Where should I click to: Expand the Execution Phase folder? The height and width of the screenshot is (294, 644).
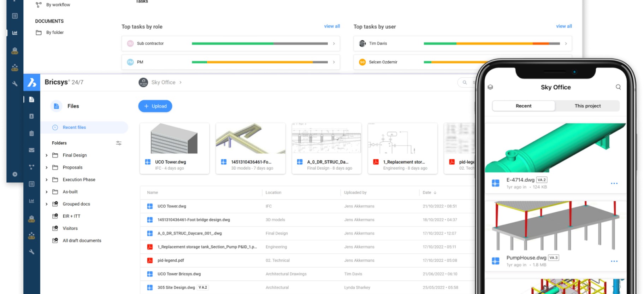point(47,180)
